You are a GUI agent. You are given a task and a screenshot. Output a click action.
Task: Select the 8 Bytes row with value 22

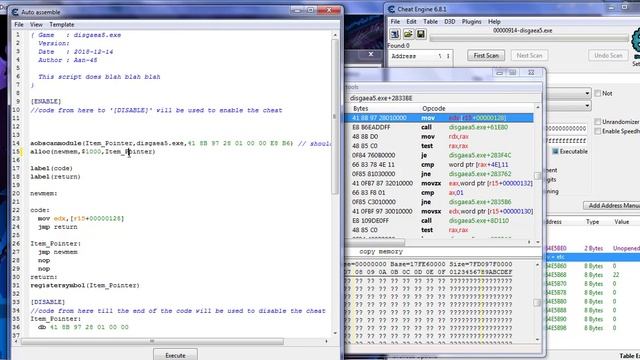point(593,275)
